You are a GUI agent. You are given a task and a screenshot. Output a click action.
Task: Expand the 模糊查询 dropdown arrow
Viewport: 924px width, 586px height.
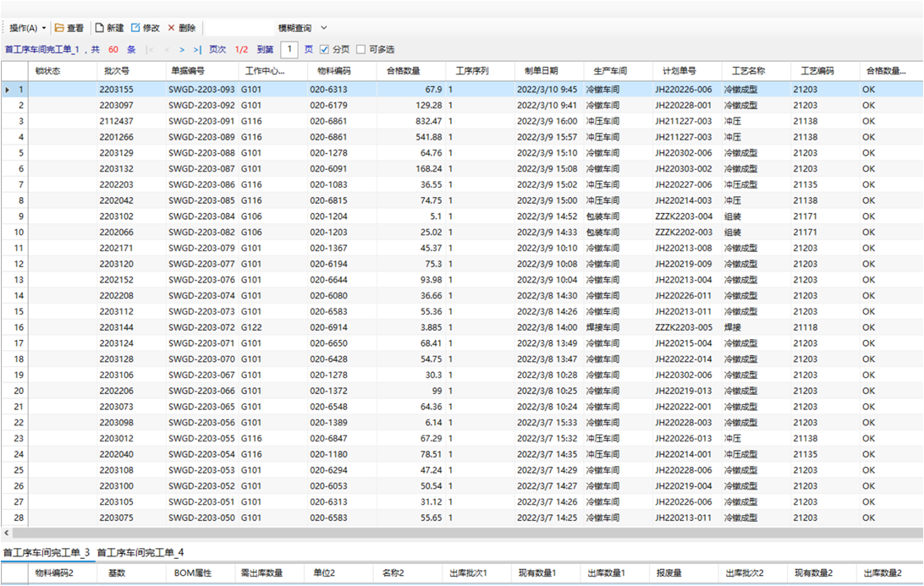coord(324,28)
